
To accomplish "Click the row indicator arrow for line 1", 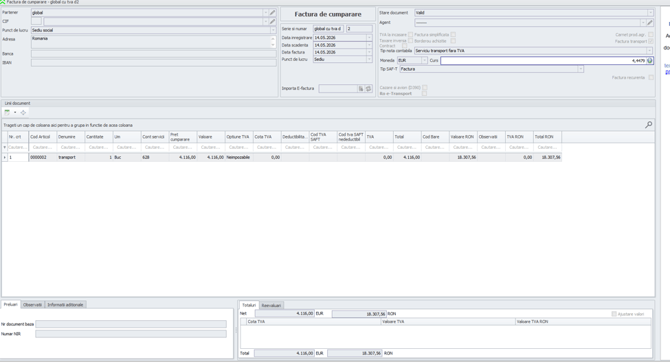I will point(5,157).
